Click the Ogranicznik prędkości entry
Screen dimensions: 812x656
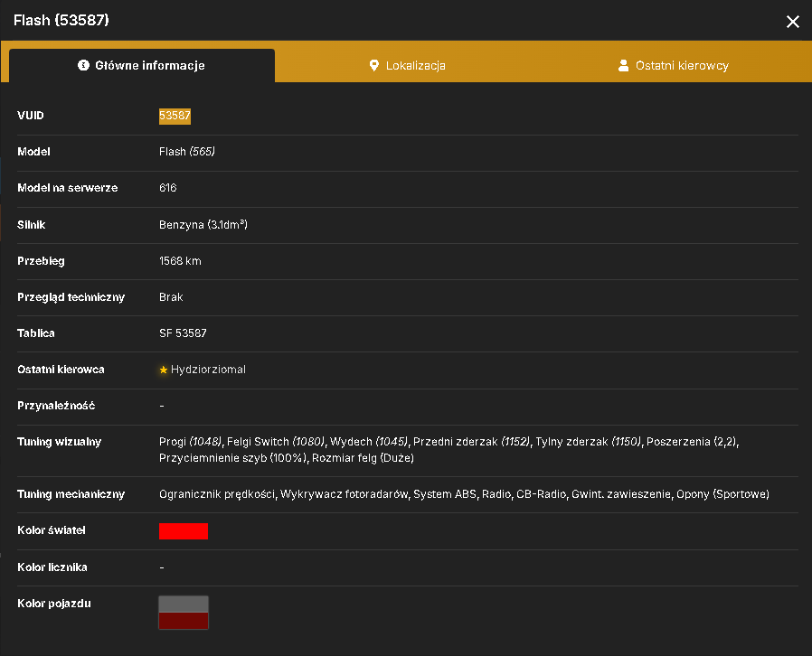pyautogui.click(x=217, y=494)
